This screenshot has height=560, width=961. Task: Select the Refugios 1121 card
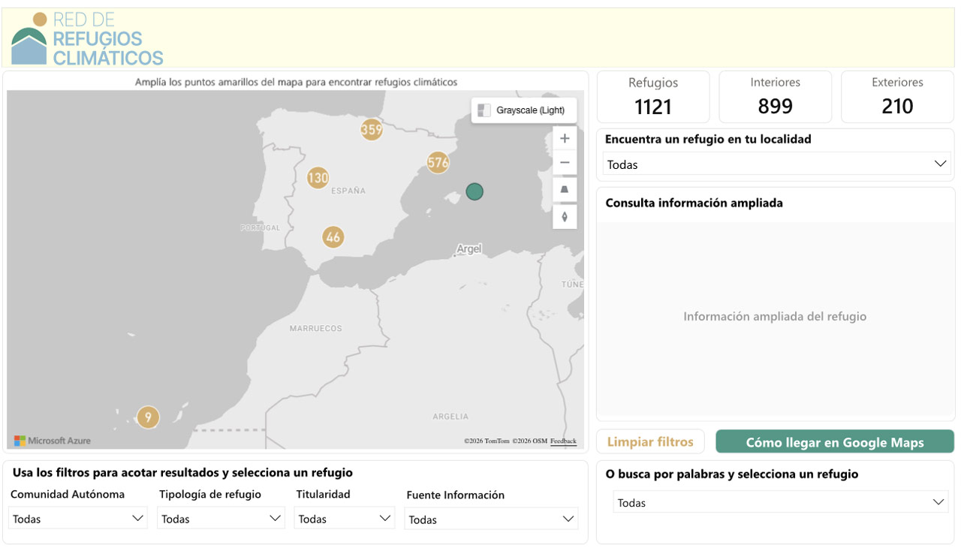pos(653,97)
